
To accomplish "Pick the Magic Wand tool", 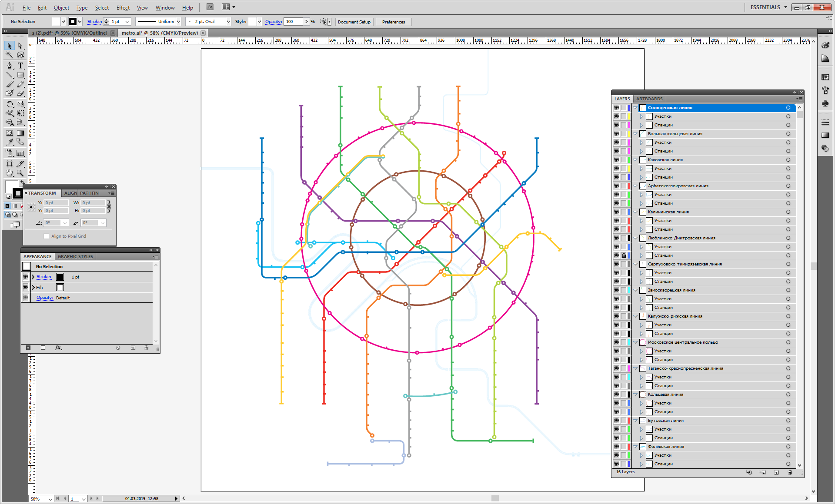I will pyautogui.click(x=10, y=55).
